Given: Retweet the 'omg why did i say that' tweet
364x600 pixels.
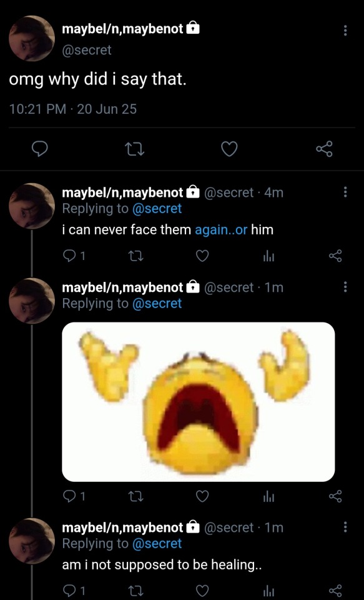Looking at the screenshot, I should tap(135, 149).
